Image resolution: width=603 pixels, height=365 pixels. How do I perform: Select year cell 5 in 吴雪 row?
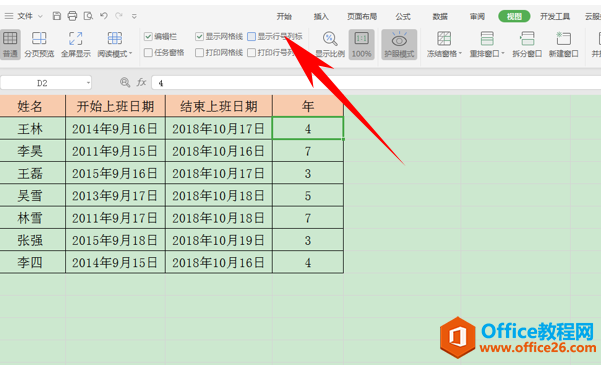308,195
